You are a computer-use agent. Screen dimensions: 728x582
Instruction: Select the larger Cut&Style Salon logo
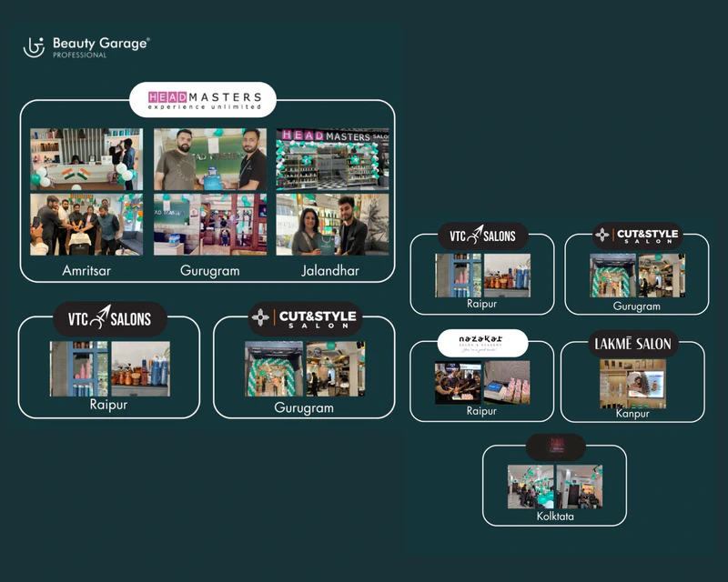(x=306, y=319)
